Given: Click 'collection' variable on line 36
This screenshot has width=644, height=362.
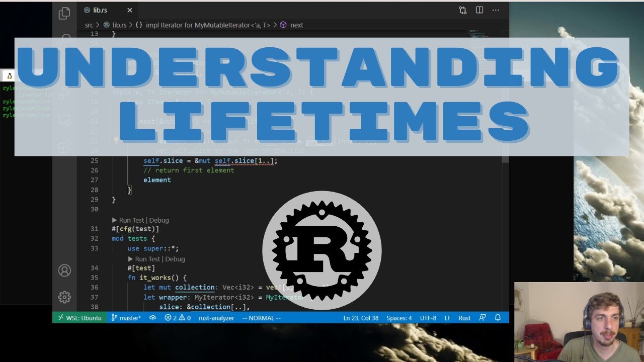Looking at the screenshot, I should click(195, 287).
